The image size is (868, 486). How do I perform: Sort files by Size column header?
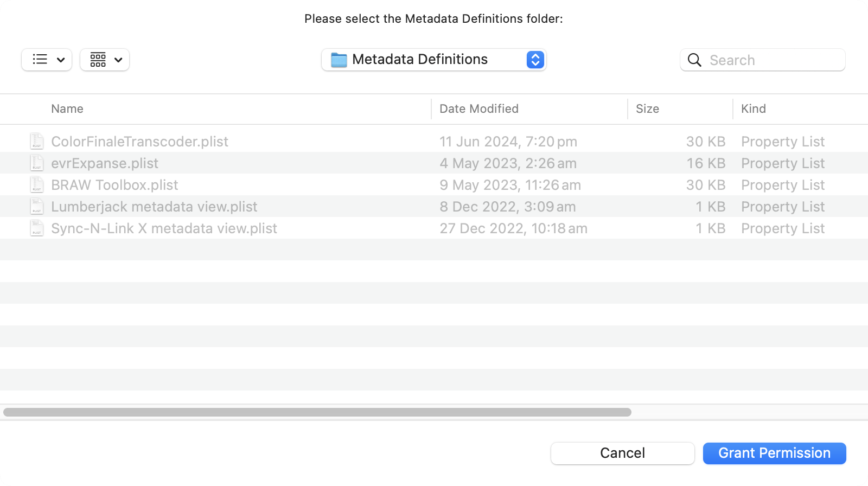[647, 108]
